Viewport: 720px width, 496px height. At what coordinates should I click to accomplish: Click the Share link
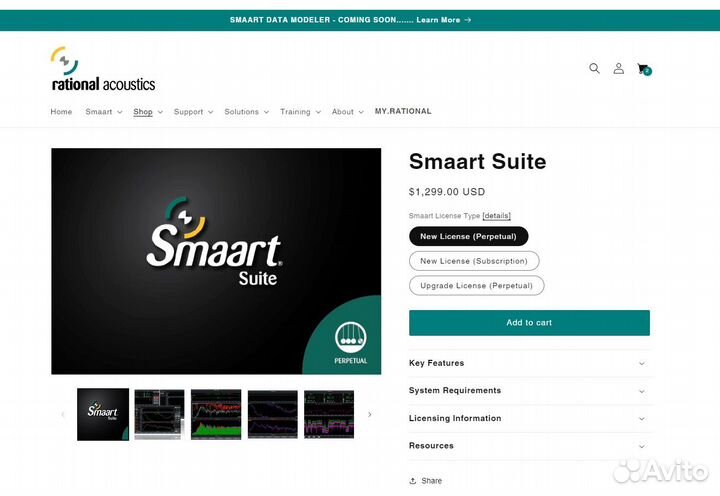click(x=426, y=481)
